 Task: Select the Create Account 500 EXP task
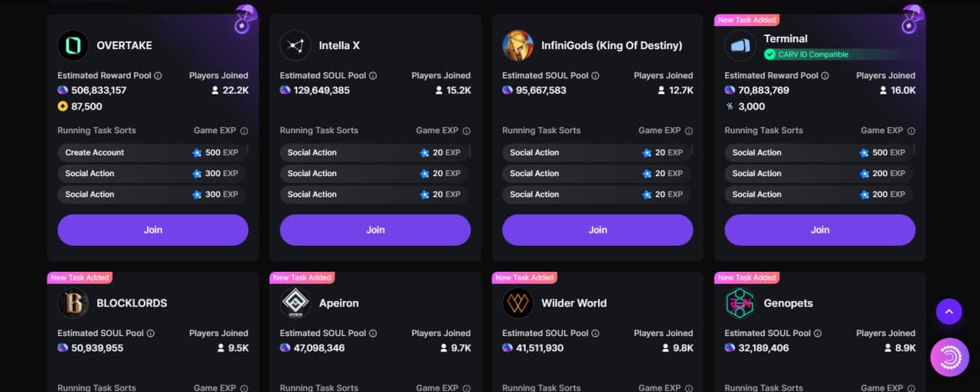point(152,152)
